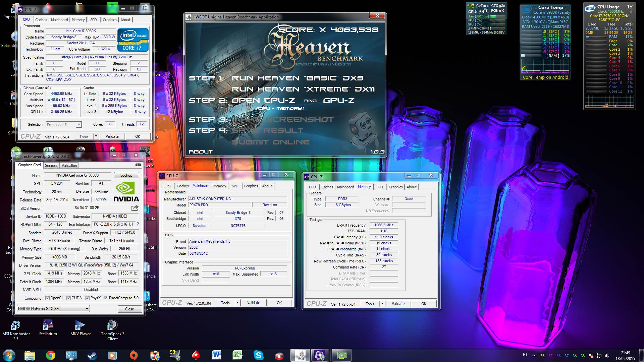Viewport: 644px width, 362px height.
Task: Select the Graphics tab in the Mainboard CPU-Z window
Action: 251,186
